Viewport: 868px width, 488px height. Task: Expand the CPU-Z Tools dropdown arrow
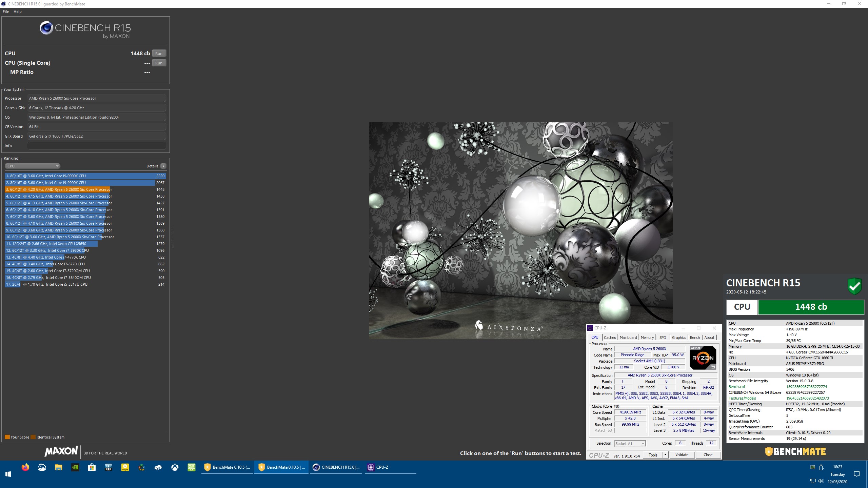pyautogui.click(x=665, y=455)
